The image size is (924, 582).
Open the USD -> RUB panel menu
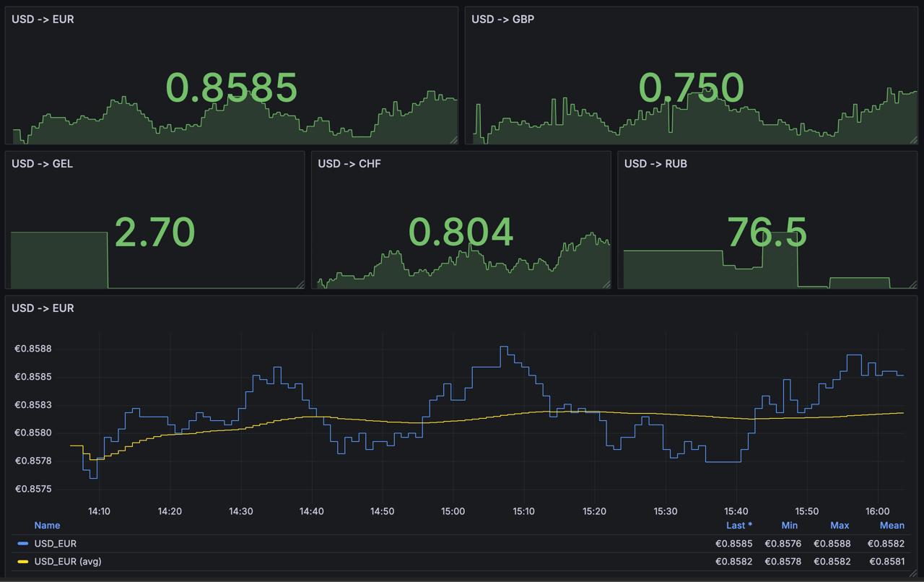(655, 164)
